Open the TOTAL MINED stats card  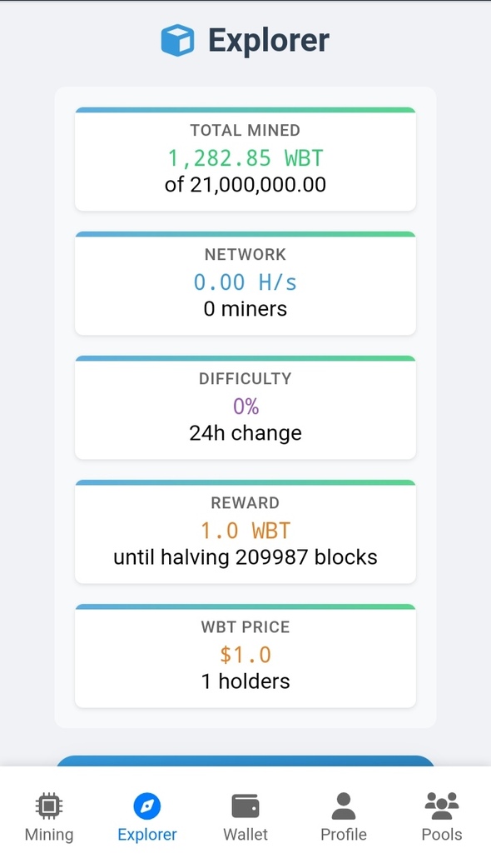click(245, 158)
